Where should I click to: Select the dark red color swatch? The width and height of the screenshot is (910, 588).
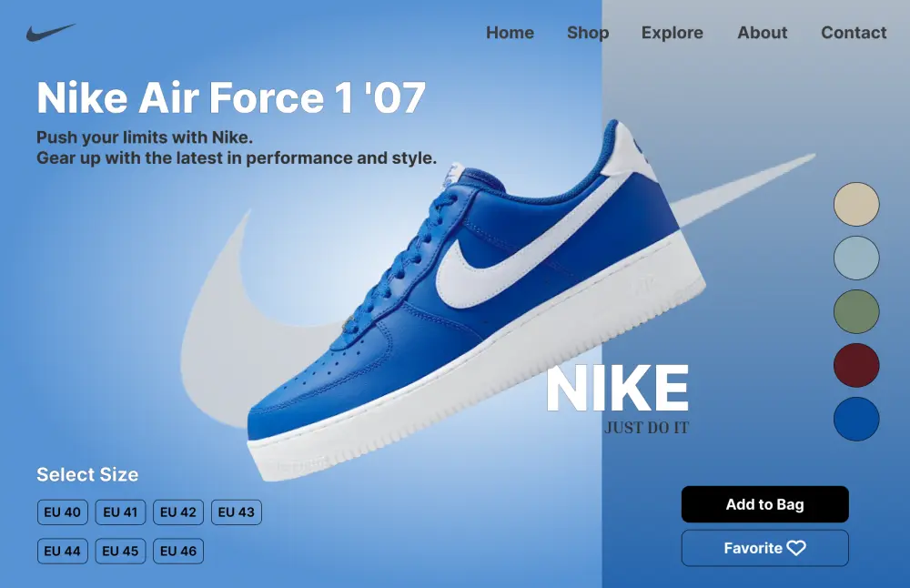[x=856, y=365]
